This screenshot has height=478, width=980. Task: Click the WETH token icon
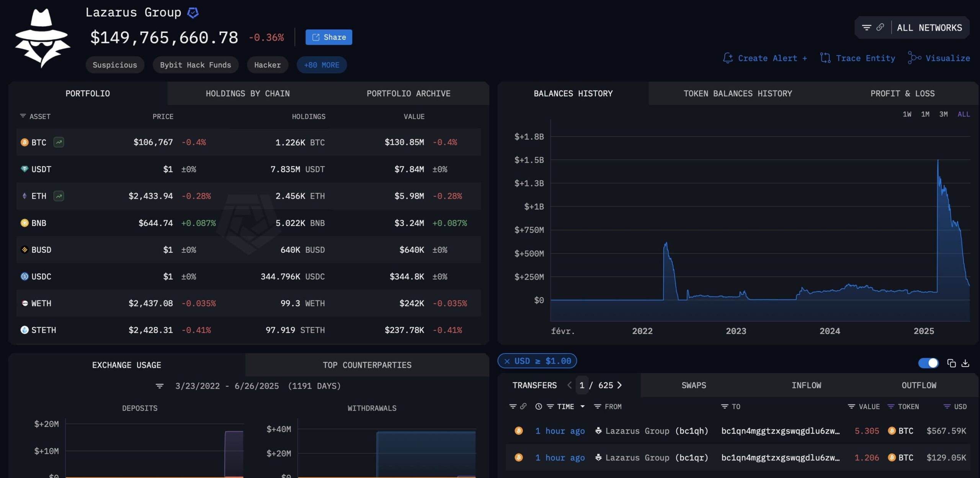24,303
